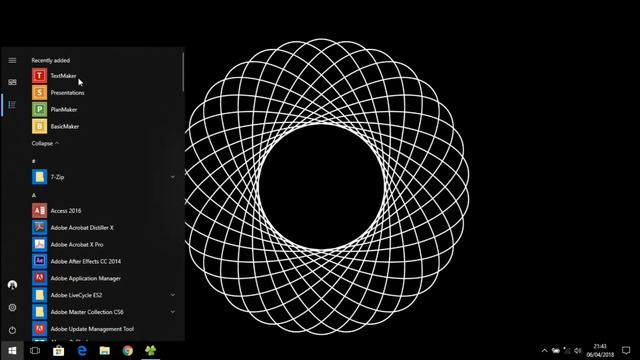Select Adobe Acrobat X Pro label
Image resolution: width=640 pixels, height=360 pixels.
77,244
